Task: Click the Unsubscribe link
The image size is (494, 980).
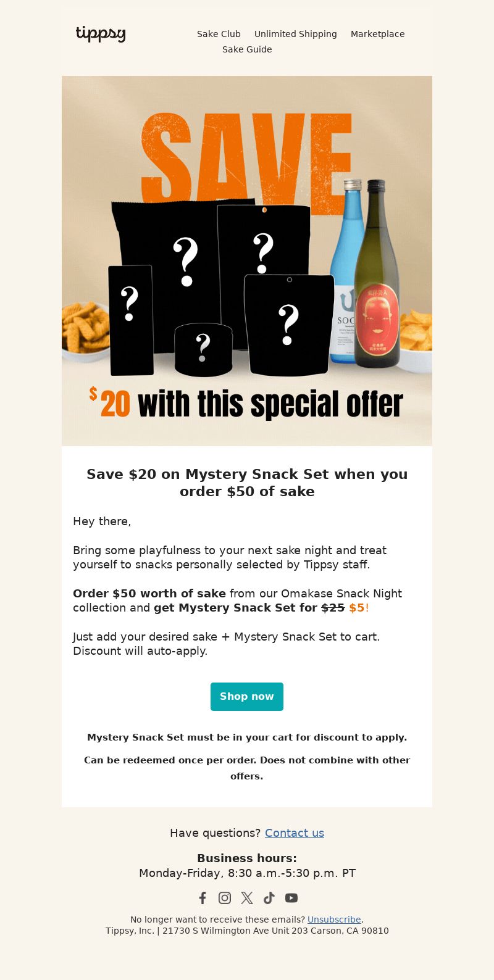Action: [x=334, y=920]
